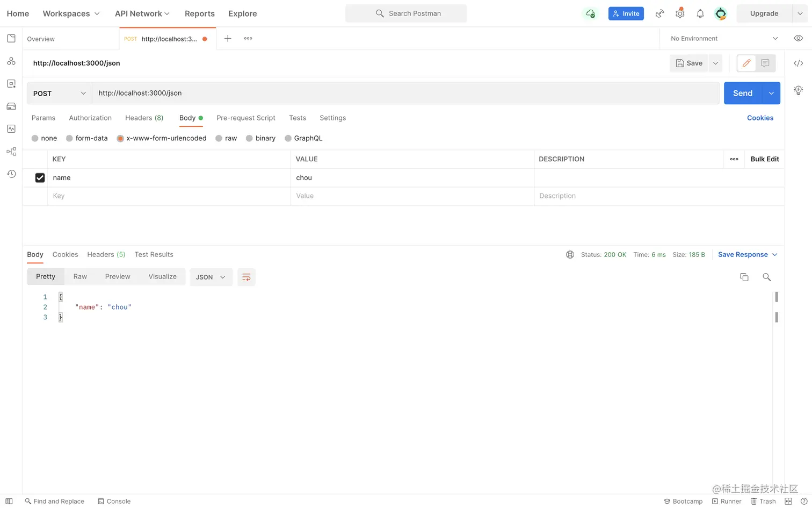This screenshot has height=508, width=812.
Task: Open the info lightbulb icon
Action: 799,90
